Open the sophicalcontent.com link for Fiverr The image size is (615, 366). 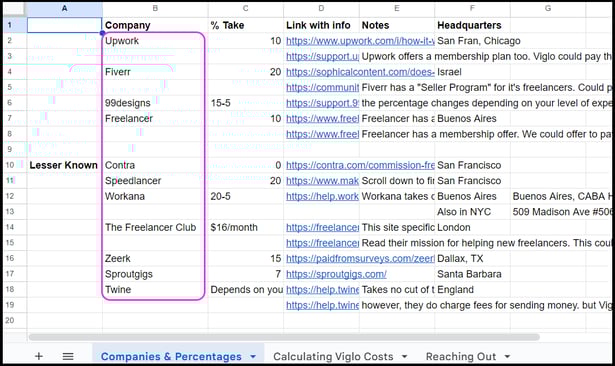click(360, 72)
